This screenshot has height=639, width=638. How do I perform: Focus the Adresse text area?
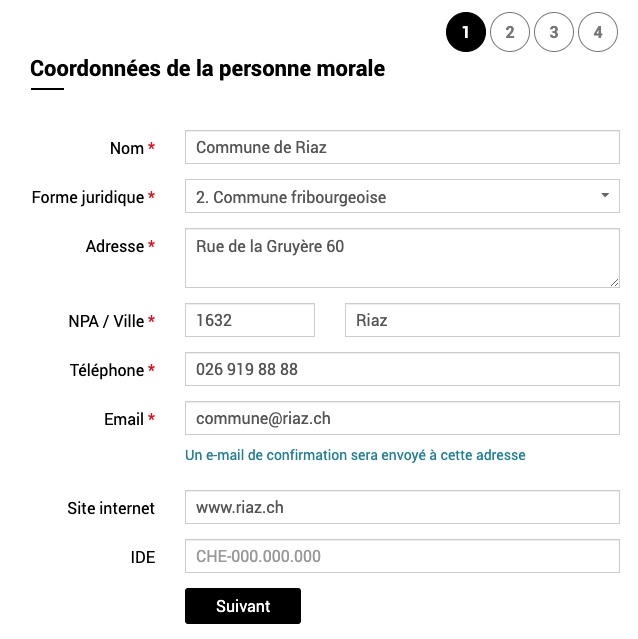(402, 258)
